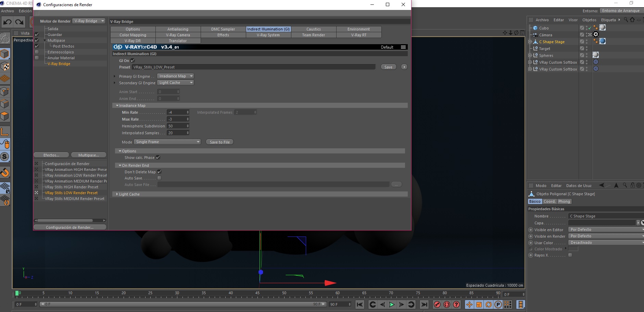Open the Secondary GI Engine dropdown
Image resolution: width=644 pixels, height=312 pixels.
click(x=176, y=83)
